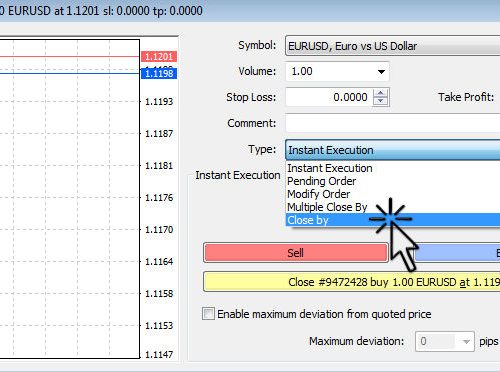Click the Type combo box showing Instant Execution
Screen dimensions: 500x372
(x=393, y=150)
